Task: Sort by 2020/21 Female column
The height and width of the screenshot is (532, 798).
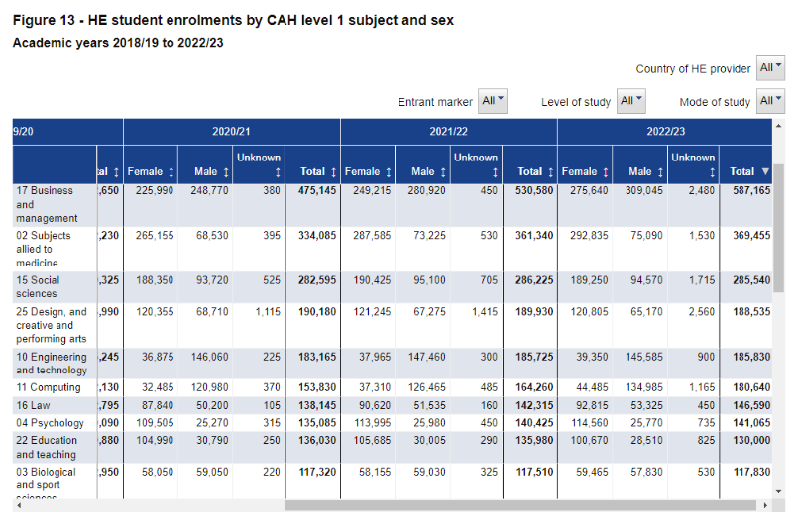Action: point(151,171)
